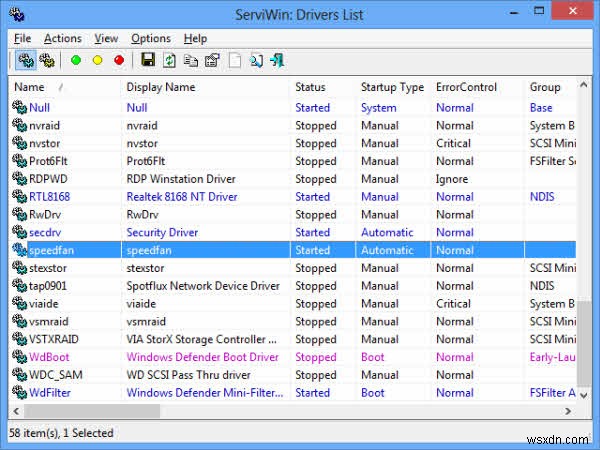Viewport: 600px width, 450px height.
Task: Click the 'Ignore' ErrorControl cell for RDPWD
Action: tap(452, 179)
